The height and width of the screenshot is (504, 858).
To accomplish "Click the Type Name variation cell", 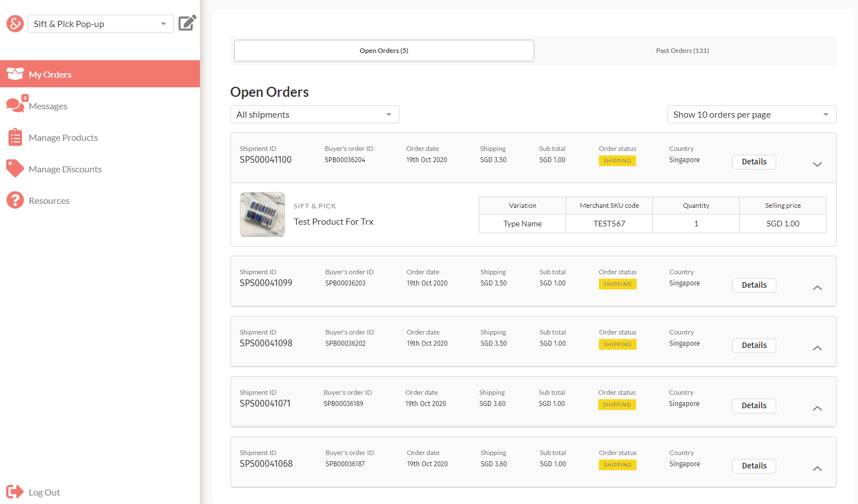I will point(523,224).
